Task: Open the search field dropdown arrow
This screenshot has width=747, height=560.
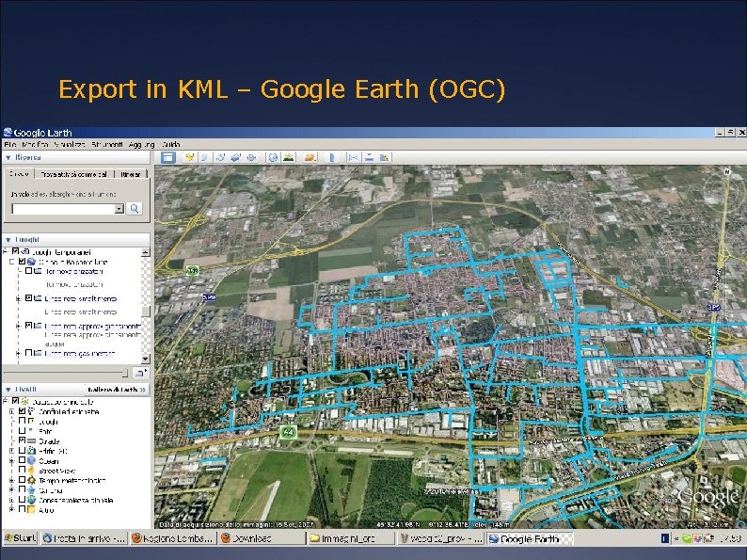Action: pos(119,209)
